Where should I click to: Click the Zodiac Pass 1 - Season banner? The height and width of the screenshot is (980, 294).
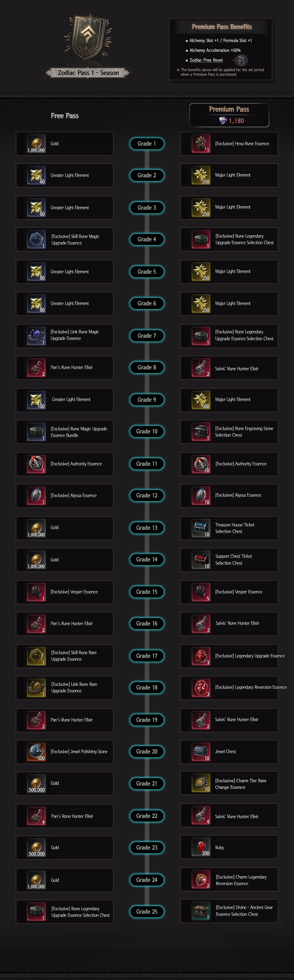tap(88, 73)
